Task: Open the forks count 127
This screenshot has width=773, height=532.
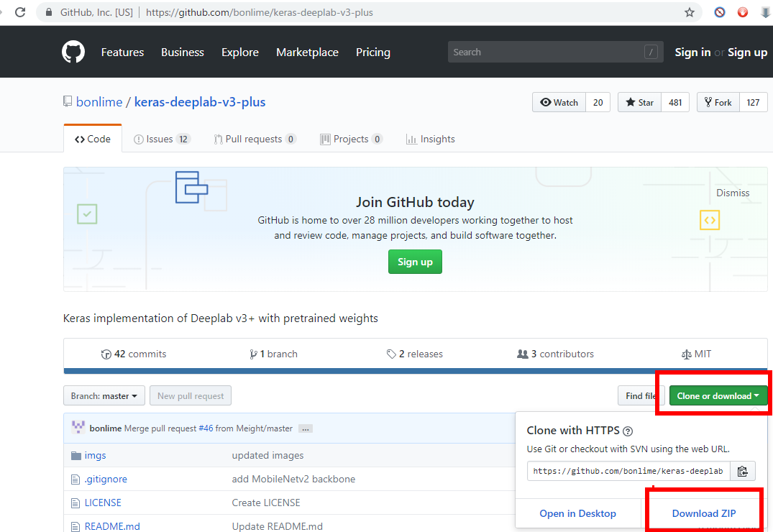Action: (x=754, y=102)
